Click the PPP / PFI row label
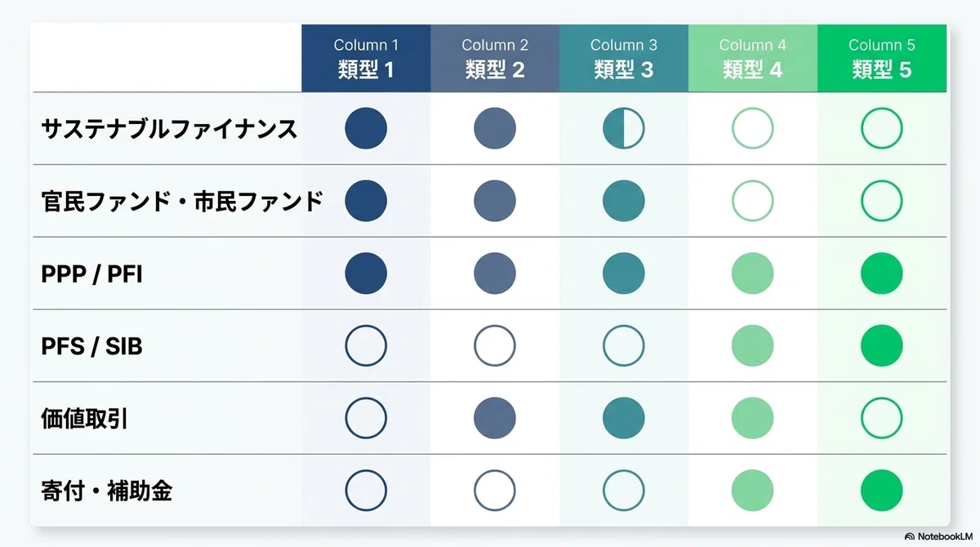This screenshot has width=980, height=547. (x=91, y=274)
